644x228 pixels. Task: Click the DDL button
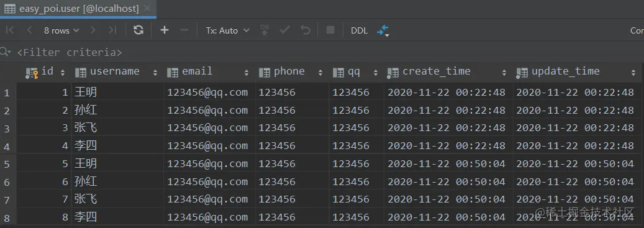(x=359, y=30)
